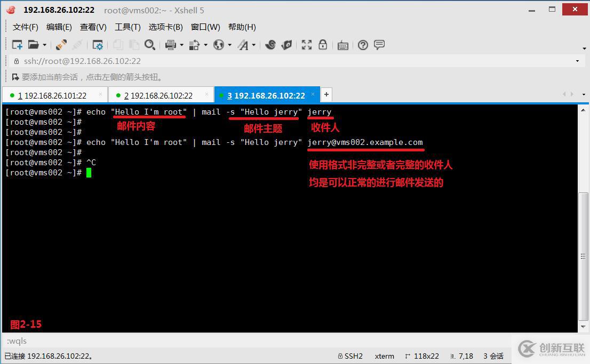Screen dimensions: 590x364
Task: Click terminal scrollbar down arrow
Action: tap(583, 327)
